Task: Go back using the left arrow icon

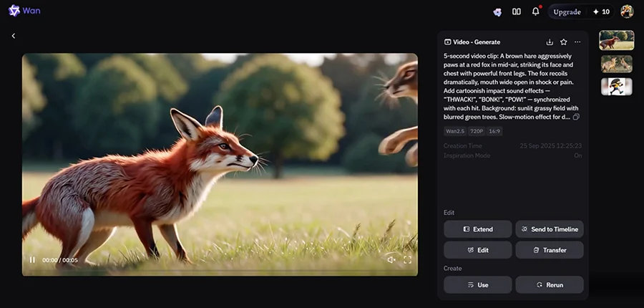Action: click(x=13, y=36)
